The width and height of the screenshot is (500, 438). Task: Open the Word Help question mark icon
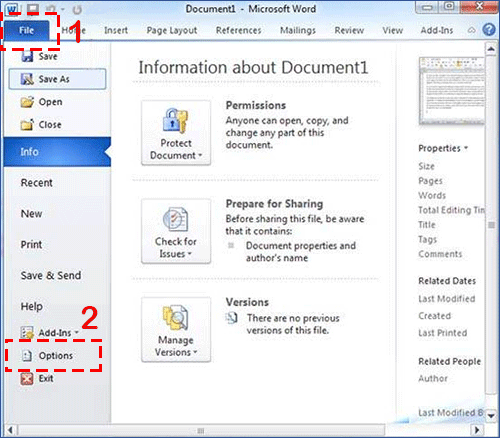[x=489, y=30]
